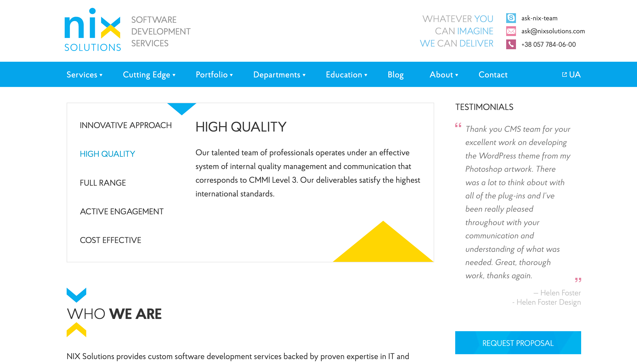The image size is (637, 364).
Task: Click the email icon for ask@nixsolutions.com
Action: click(x=511, y=31)
